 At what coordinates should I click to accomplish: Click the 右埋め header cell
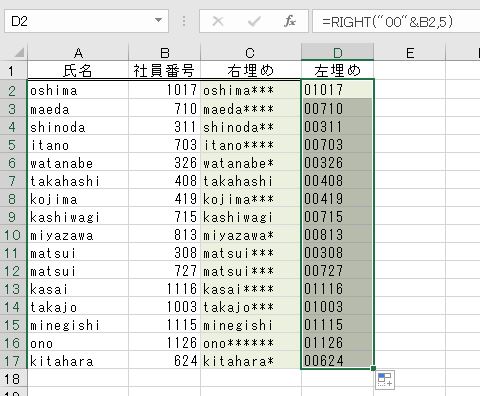pos(251,70)
